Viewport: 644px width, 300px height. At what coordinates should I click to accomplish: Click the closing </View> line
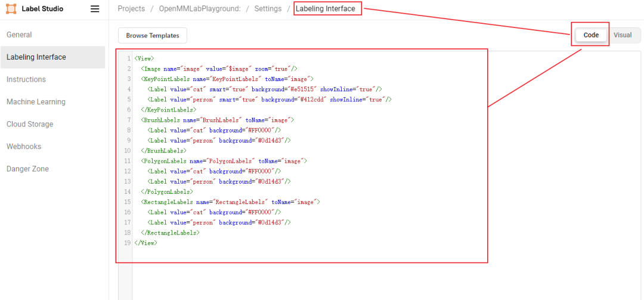[146, 243]
